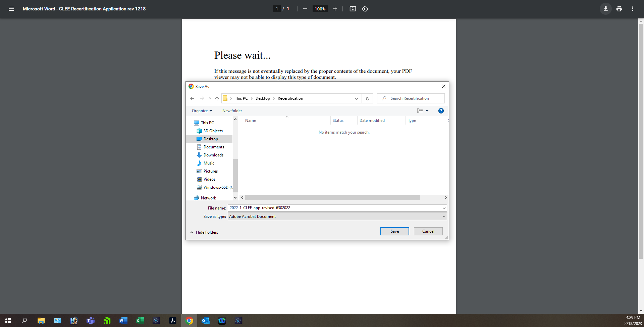The image size is (644, 327).
Task: Zoom in with the plus icon
Action: pos(335,9)
